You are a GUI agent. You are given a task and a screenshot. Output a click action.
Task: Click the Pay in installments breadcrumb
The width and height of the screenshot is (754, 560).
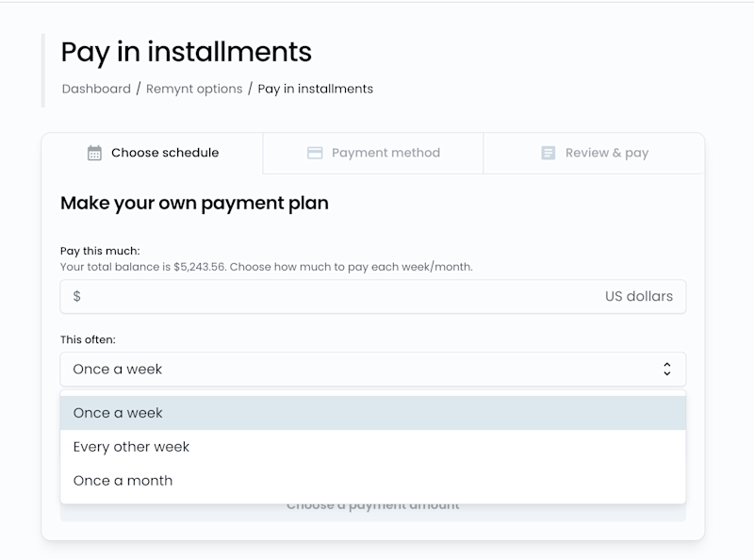coord(316,89)
